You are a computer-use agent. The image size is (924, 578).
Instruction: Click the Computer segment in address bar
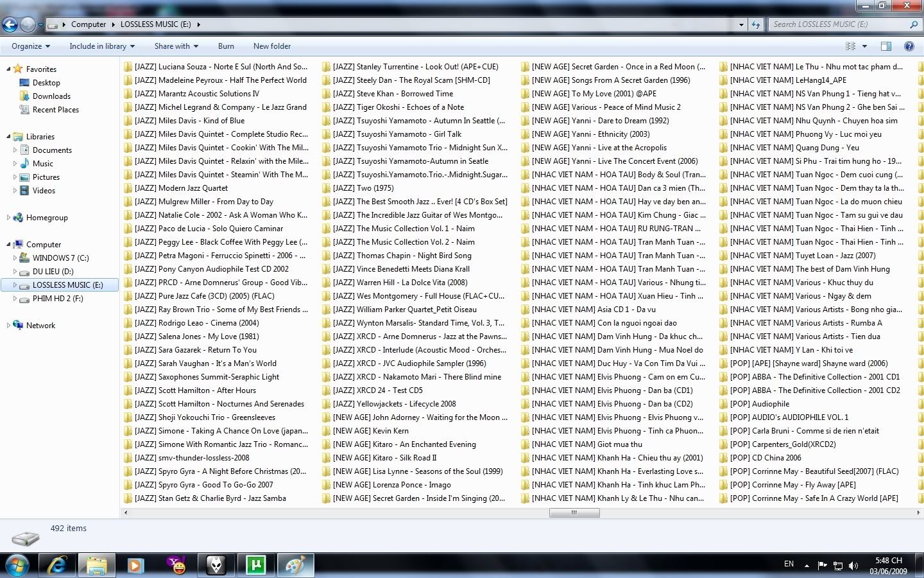point(89,24)
